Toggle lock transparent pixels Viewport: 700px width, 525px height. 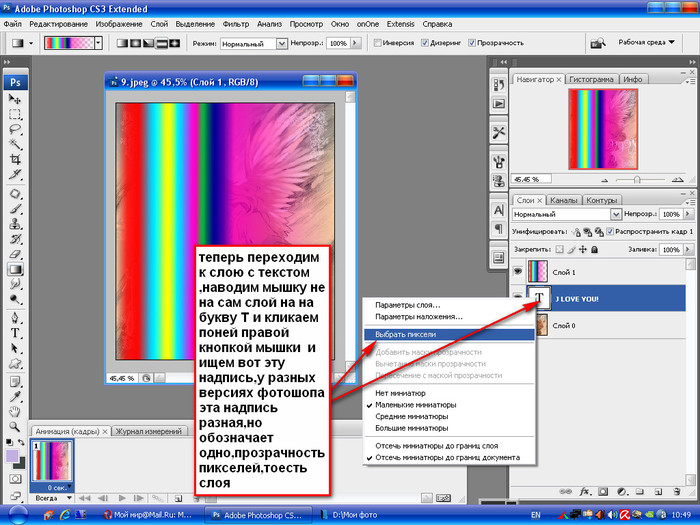559,250
